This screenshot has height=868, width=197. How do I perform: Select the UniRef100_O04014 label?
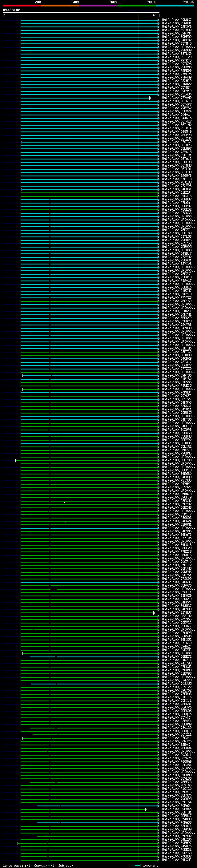pyautogui.click(x=176, y=115)
